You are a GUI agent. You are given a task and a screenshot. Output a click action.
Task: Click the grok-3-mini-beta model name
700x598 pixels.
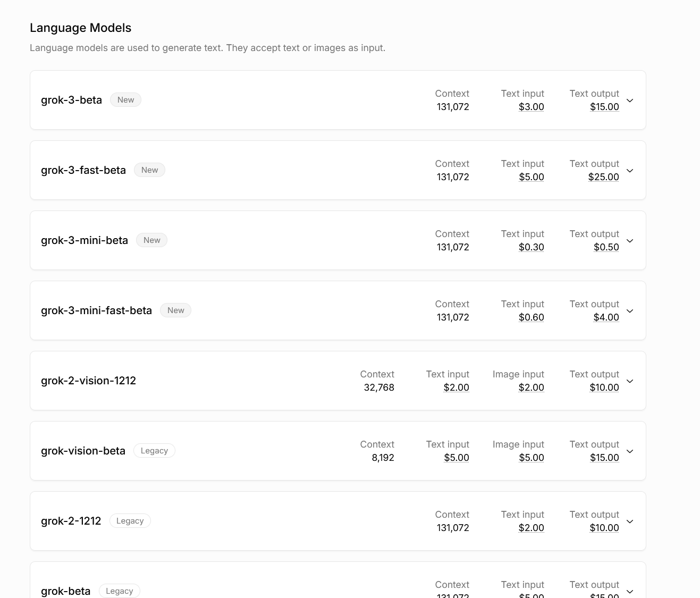pyautogui.click(x=85, y=240)
